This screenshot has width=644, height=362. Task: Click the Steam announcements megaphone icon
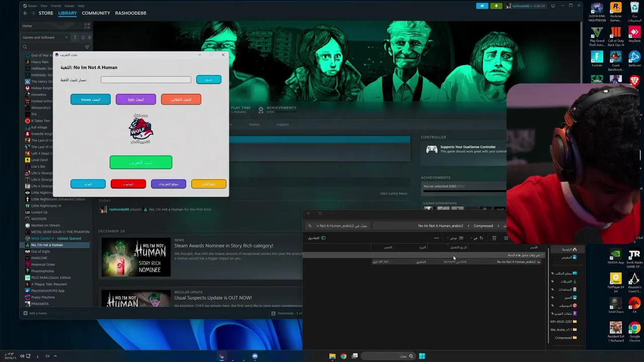pos(482,6)
